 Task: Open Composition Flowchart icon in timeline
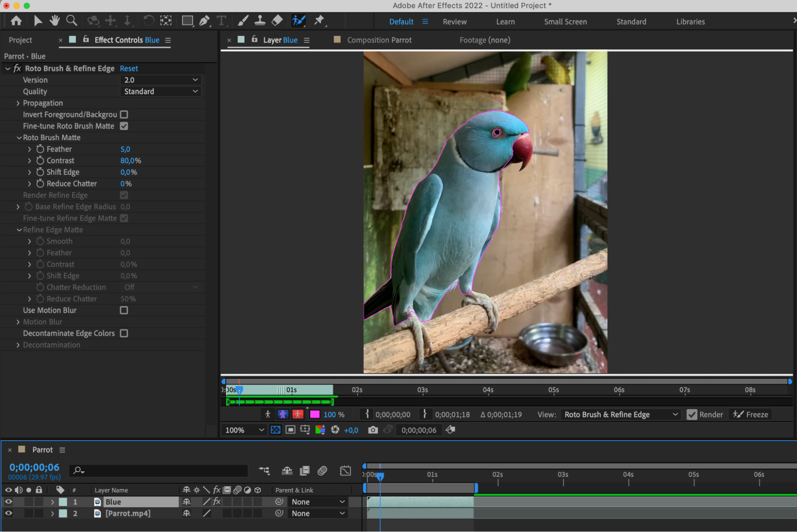point(264,471)
